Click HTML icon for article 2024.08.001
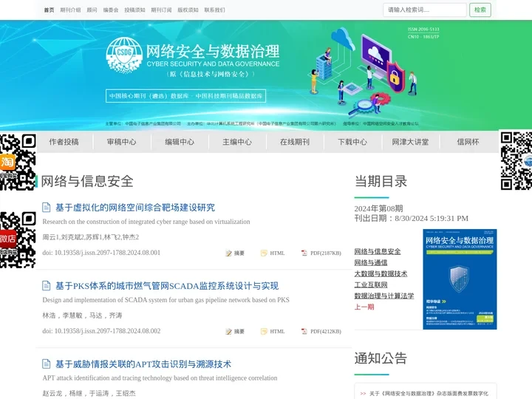This screenshot has width=532, height=399. click(264, 253)
